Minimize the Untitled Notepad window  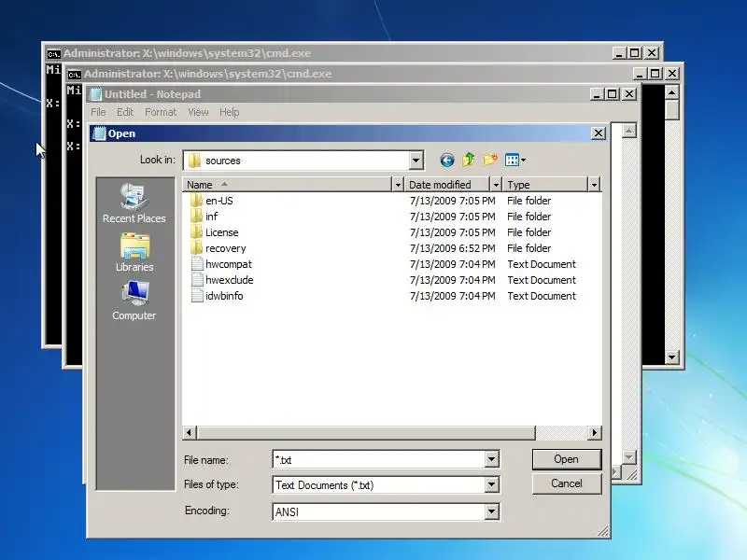597,94
